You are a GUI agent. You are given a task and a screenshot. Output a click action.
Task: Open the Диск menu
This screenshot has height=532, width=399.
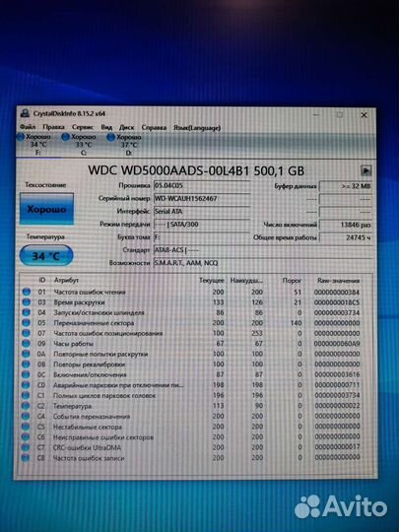(x=126, y=127)
